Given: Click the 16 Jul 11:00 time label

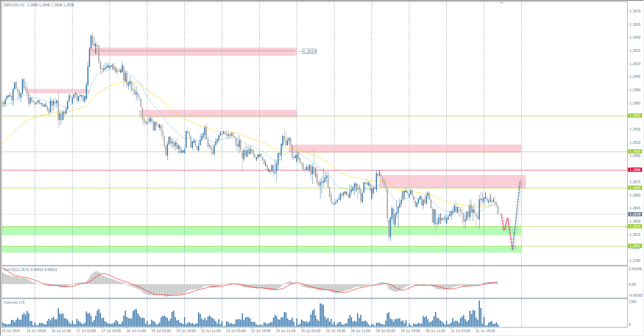Looking at the screenshot, I should [x=61, y=331].
